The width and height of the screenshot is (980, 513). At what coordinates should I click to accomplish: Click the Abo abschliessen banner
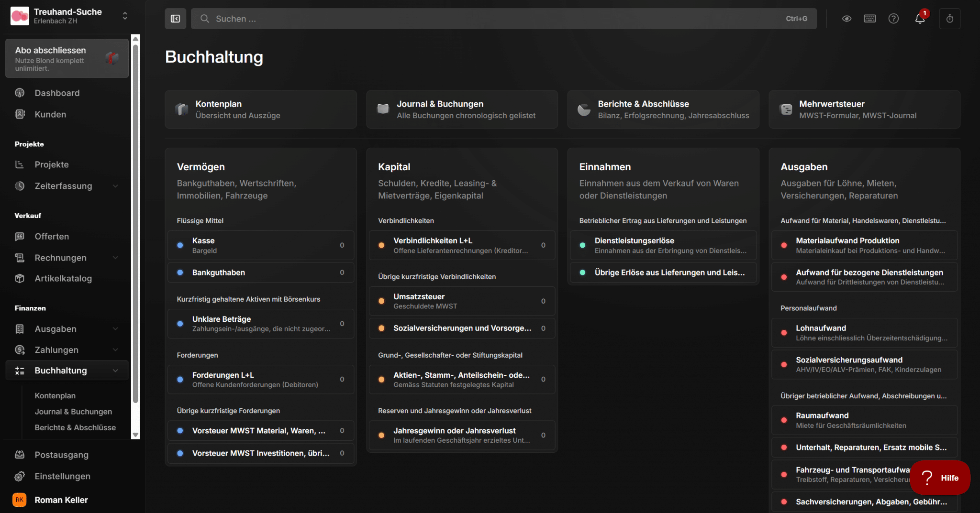click(67, 58)
